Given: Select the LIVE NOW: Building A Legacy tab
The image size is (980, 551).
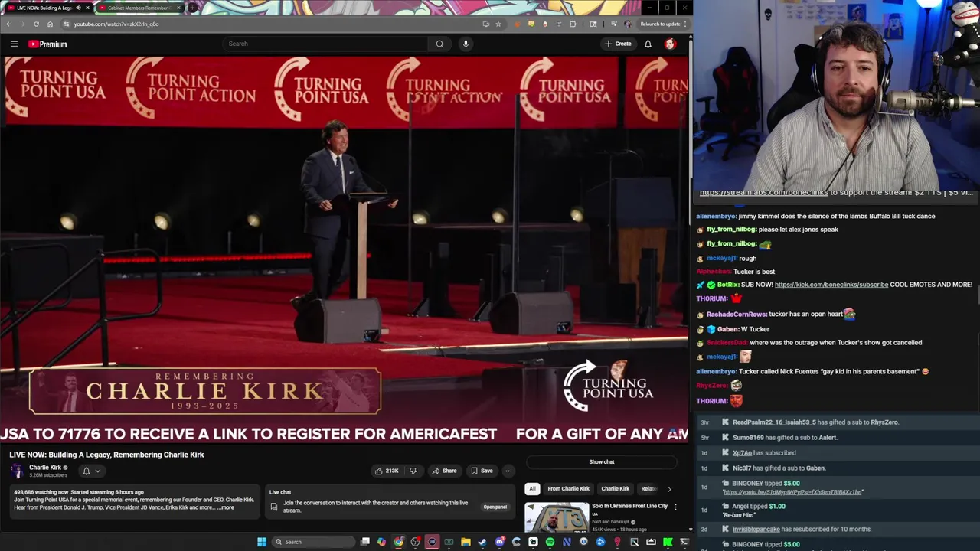Looking at the screenshot, I should click(44, 8).
